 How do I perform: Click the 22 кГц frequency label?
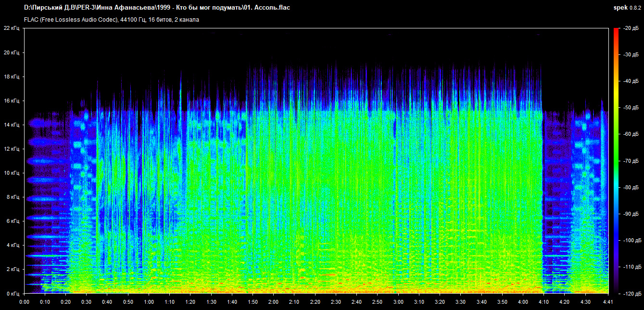click(11, 28)
